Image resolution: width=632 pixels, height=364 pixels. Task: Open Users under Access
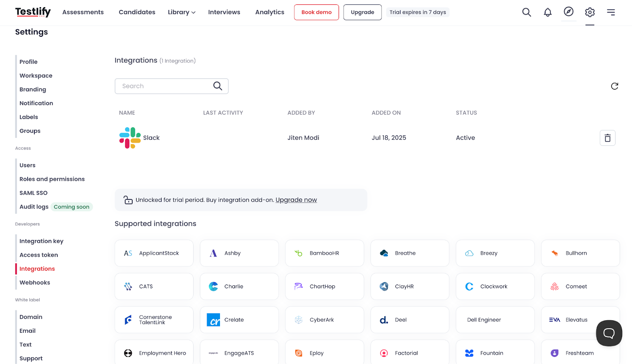coord(28,165)
